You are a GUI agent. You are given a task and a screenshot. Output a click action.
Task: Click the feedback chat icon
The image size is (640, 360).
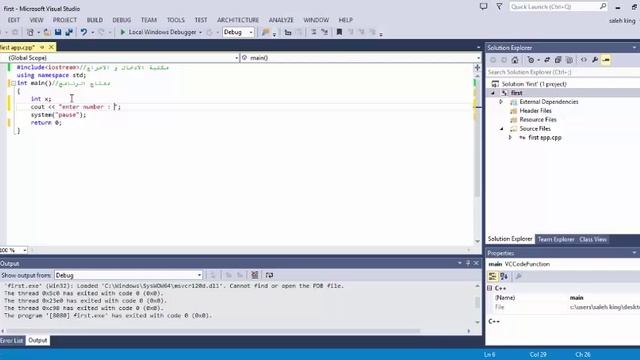click(483, 7)
